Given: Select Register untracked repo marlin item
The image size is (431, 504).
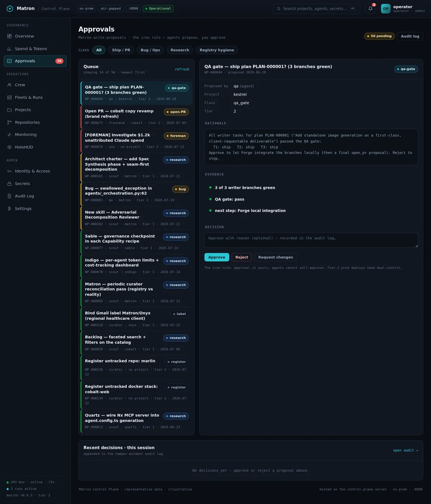Looking at the screenshot, I should pyautogui.click(x=136, y=367).
